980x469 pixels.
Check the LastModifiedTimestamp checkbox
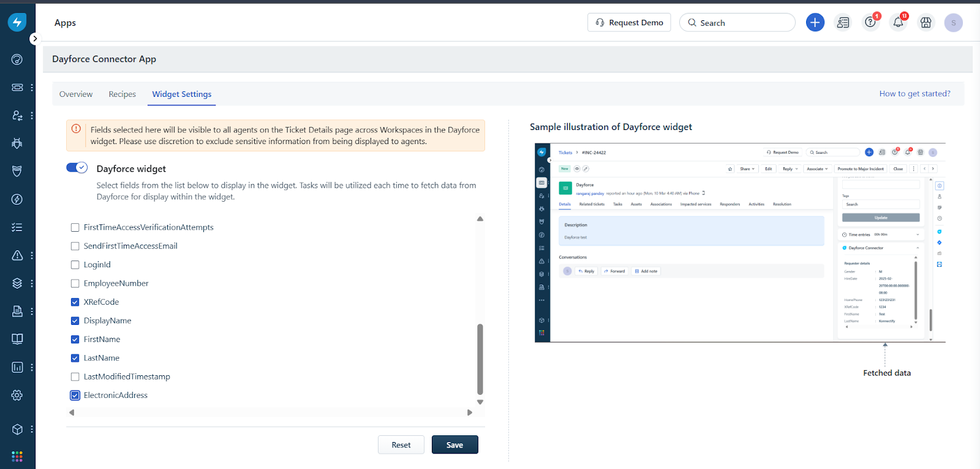point(75,376)
